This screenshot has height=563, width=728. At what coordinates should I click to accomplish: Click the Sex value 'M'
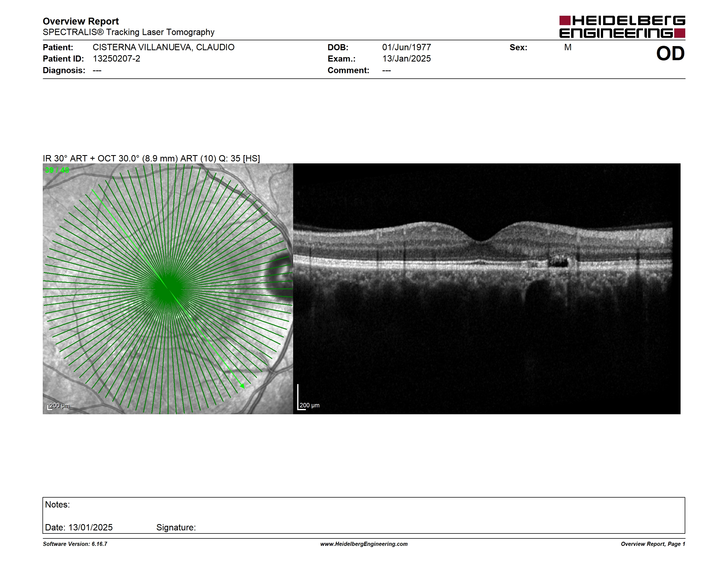(568, 47)
